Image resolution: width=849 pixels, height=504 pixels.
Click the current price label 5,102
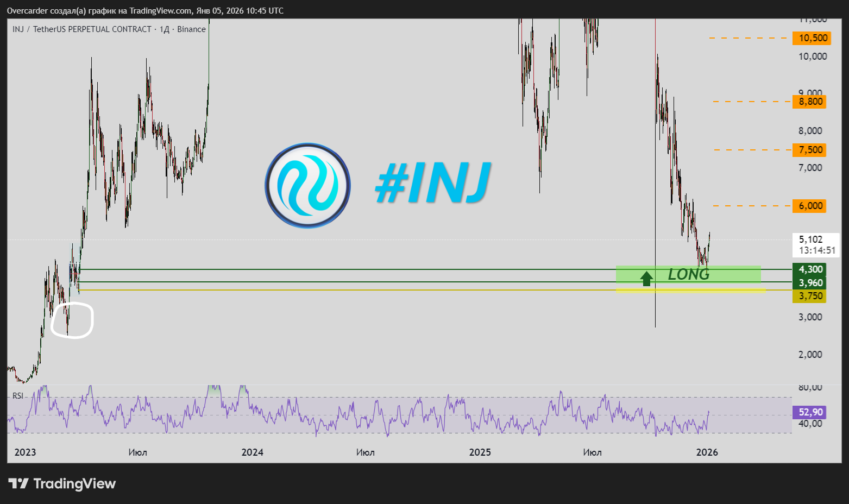(810, 240)
